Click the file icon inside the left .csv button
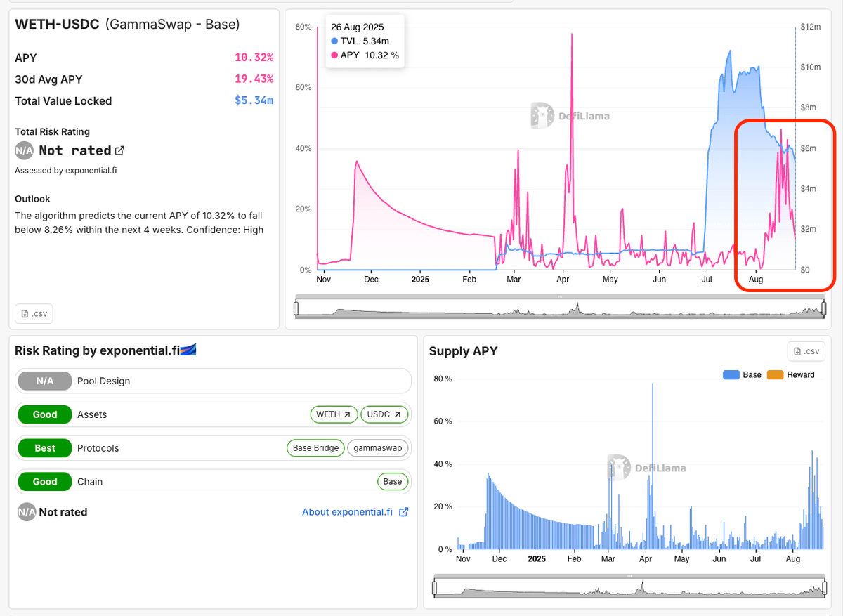The width and height of the screenshot is (843, 616). pos(25,314)
